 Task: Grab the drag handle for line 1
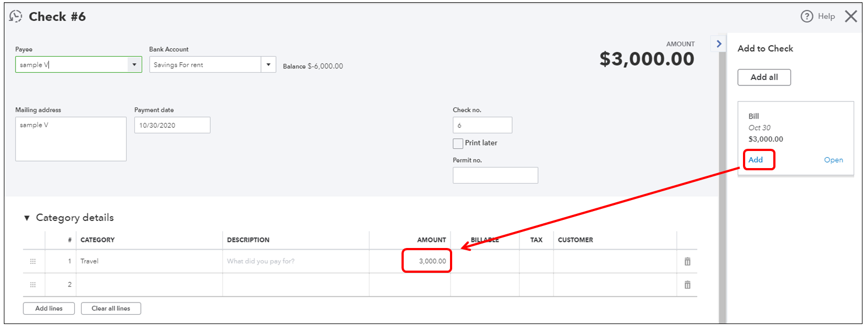[x=33, y=262]
